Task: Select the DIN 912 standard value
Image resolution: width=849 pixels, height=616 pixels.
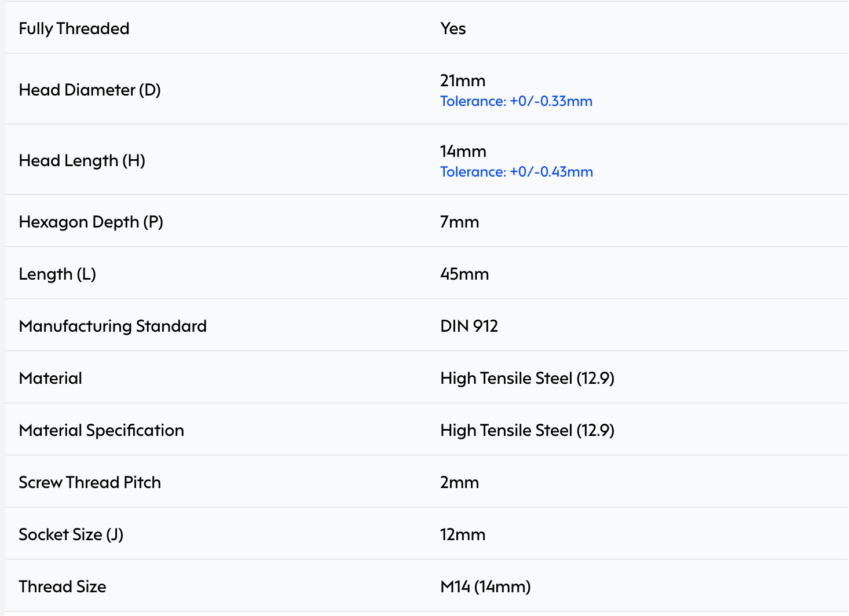Action: pos(469,326)
